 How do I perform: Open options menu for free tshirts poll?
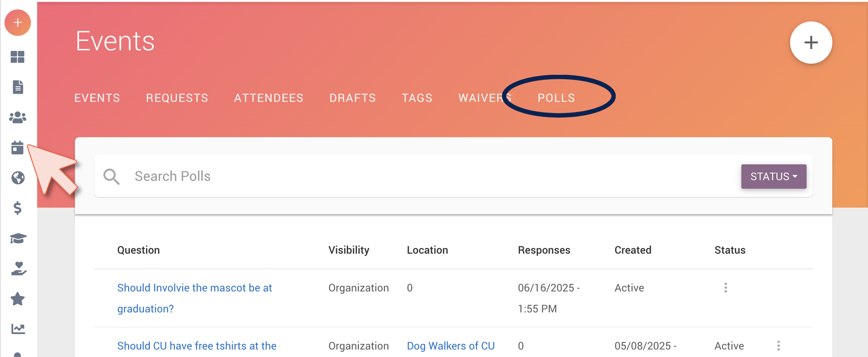click(778, 346)
